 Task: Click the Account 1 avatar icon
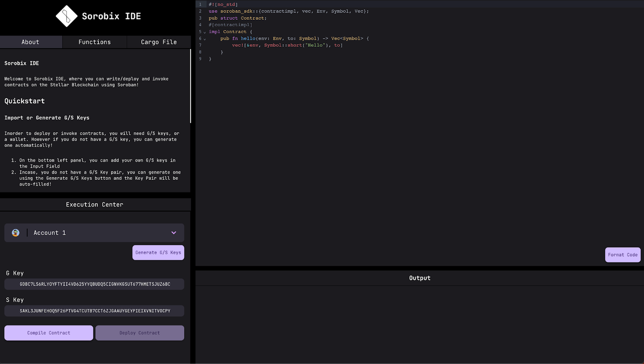(16, 232)
